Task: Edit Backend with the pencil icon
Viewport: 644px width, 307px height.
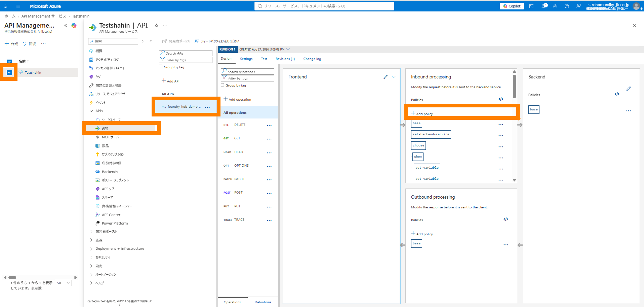Action: (629, 89)
